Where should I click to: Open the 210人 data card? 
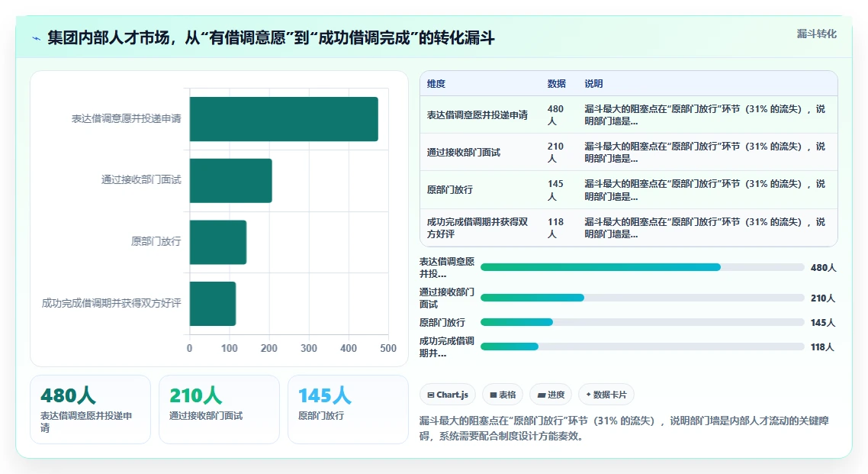[219, 409]
